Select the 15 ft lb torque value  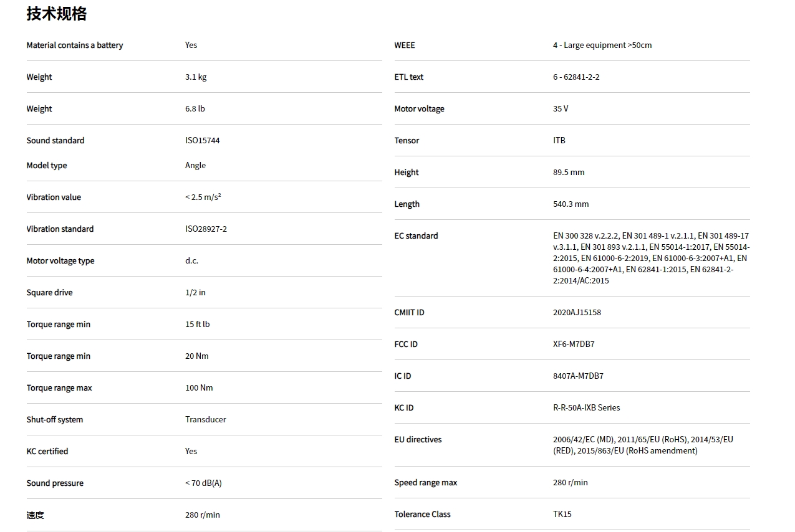[x=198, y=325]
